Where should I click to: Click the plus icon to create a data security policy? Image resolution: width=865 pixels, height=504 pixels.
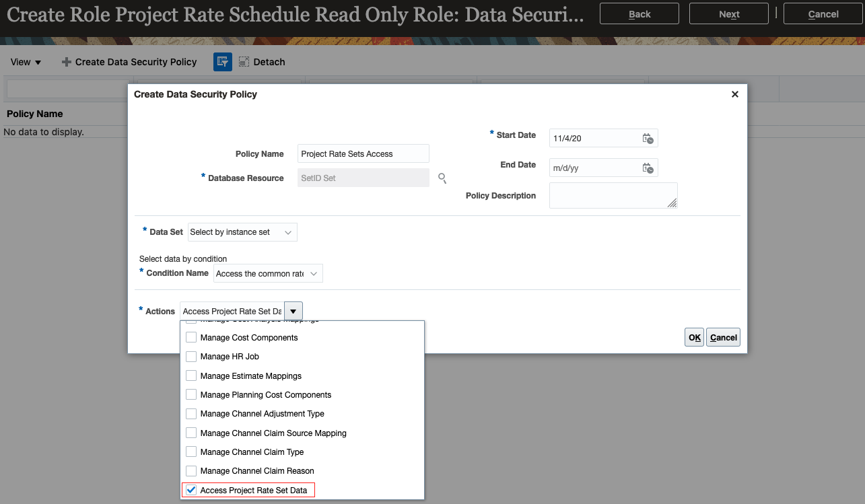pyautogui.click(x=66, y=62)
